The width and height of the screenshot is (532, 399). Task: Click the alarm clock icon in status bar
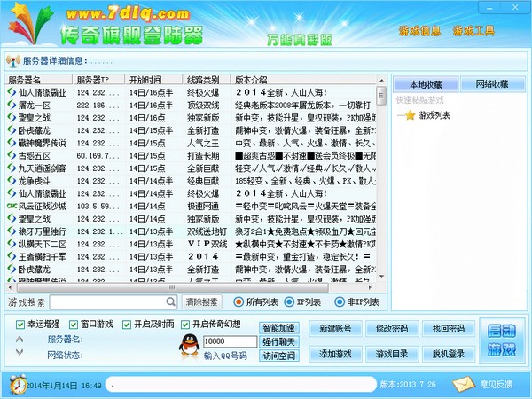pos(18,384)
